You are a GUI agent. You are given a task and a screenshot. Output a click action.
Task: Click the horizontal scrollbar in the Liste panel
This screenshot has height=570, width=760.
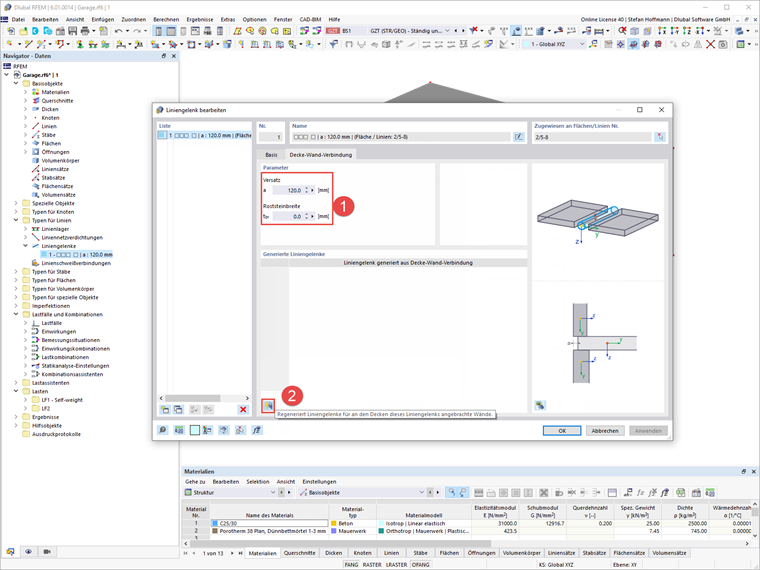coord(193,398)
